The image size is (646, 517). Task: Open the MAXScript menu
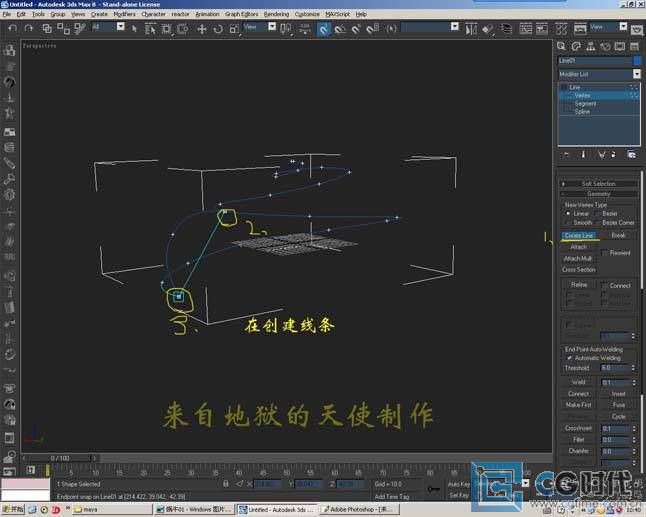(337, 14)
